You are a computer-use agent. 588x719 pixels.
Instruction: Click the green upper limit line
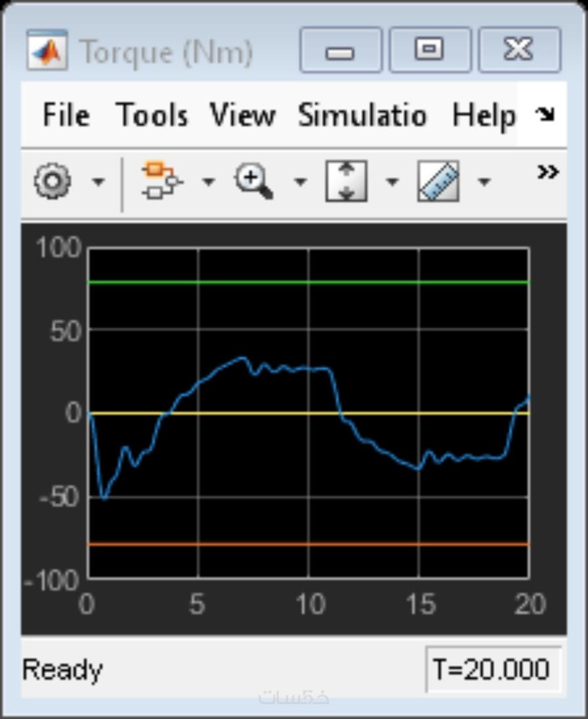(308, 282)
